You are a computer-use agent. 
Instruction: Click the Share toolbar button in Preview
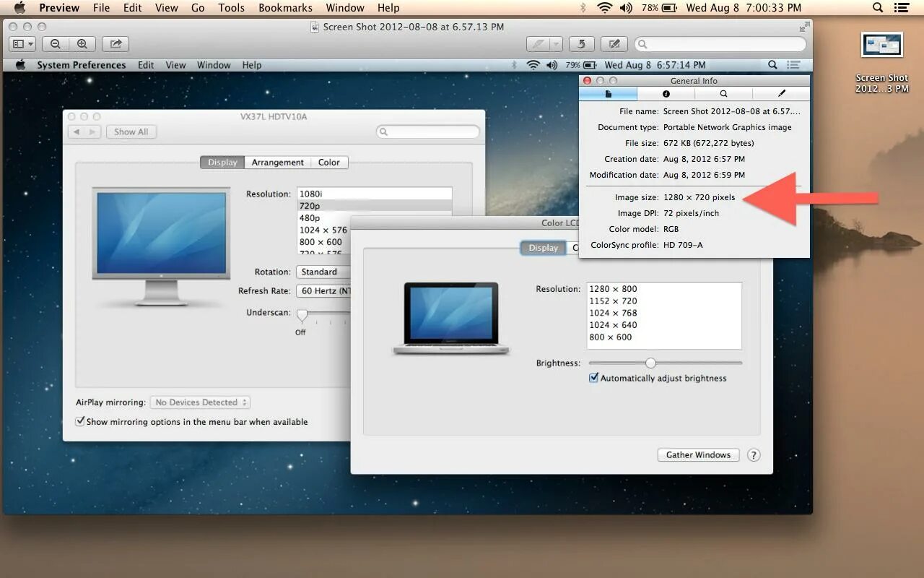(x=115, y=44)
